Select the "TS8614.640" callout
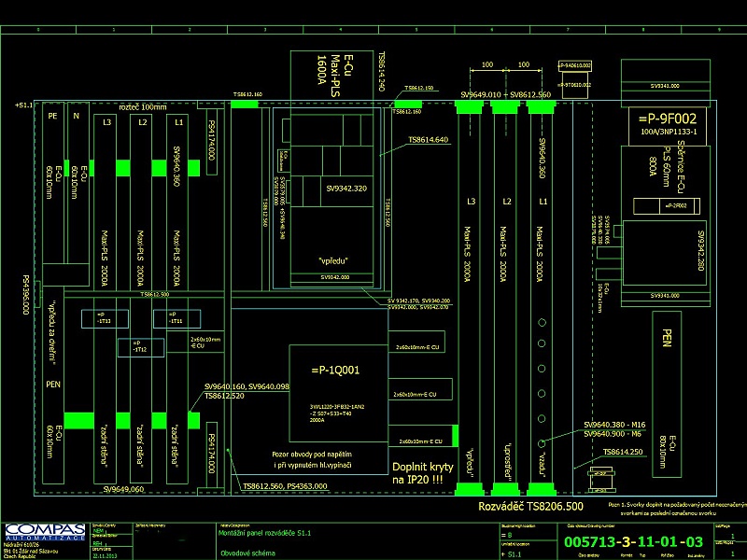The height and width of the screenshot is (560, 747). (428, 139)
